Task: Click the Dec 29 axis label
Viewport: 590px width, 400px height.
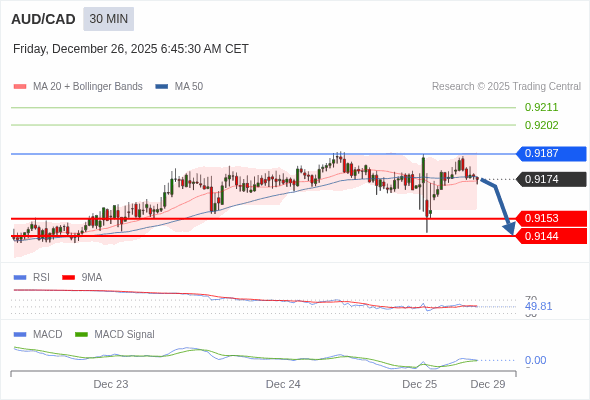Action: pyautogui.click(x=488, y=384)
